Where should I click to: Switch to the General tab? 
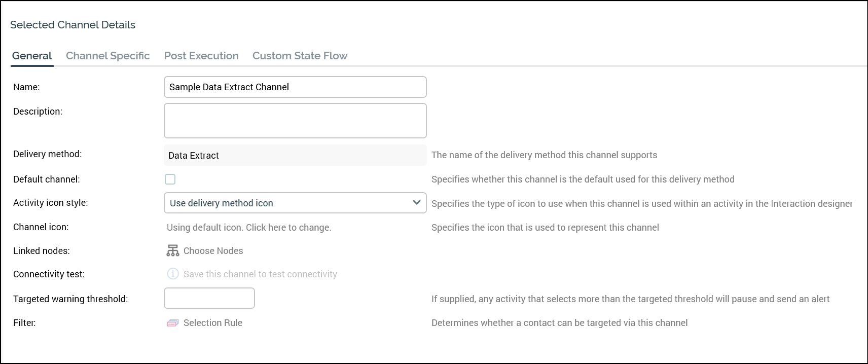(x=32, y=56)
